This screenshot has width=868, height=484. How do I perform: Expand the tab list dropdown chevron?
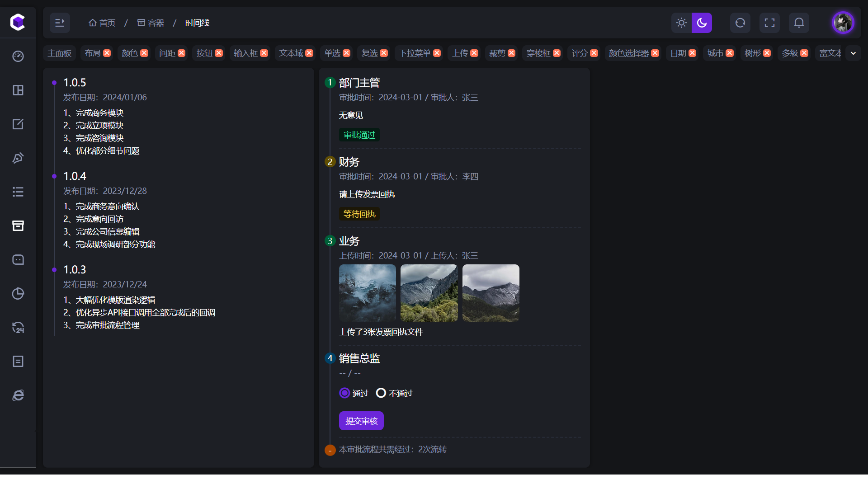click(x=853, y=53)
